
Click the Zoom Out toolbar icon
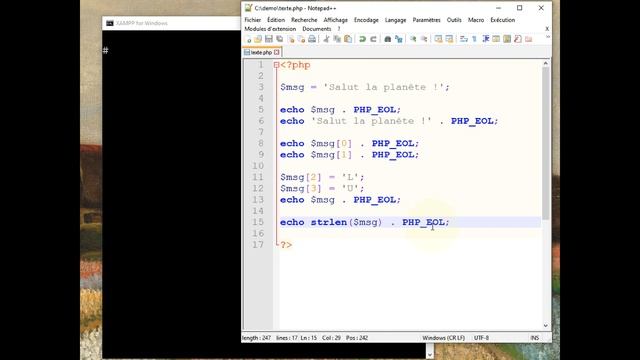(x=424, y=39)
